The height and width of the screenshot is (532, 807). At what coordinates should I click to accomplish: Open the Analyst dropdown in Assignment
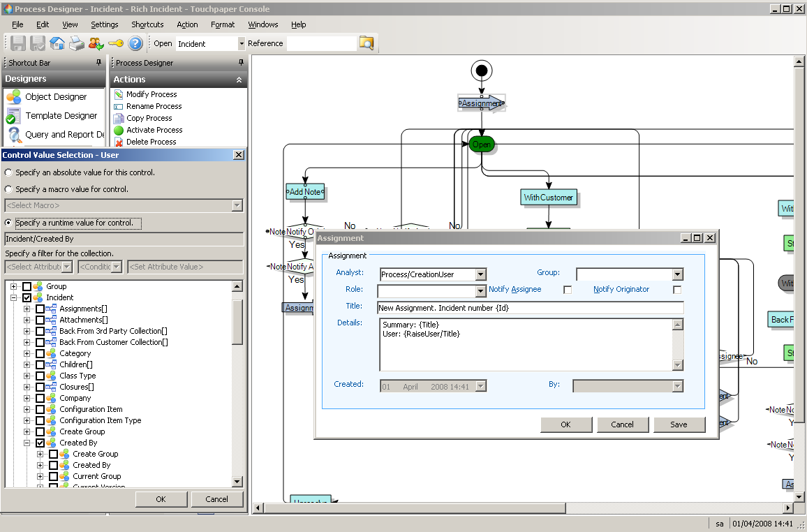point(480,275)
